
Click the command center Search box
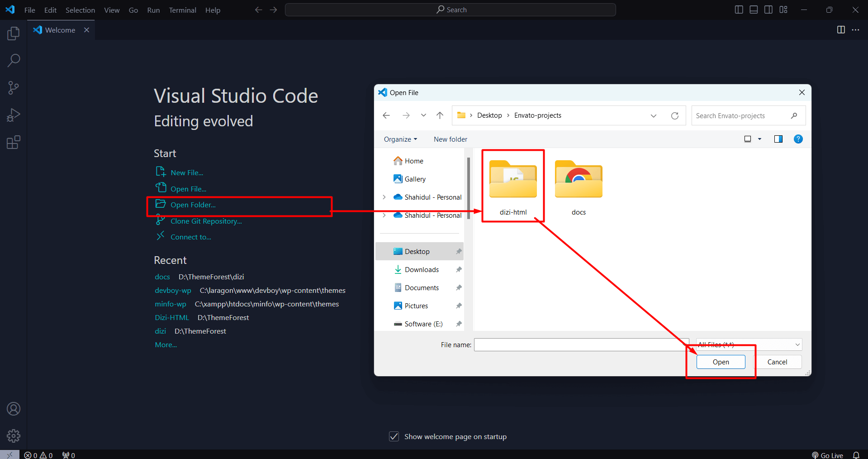[451, 10]
